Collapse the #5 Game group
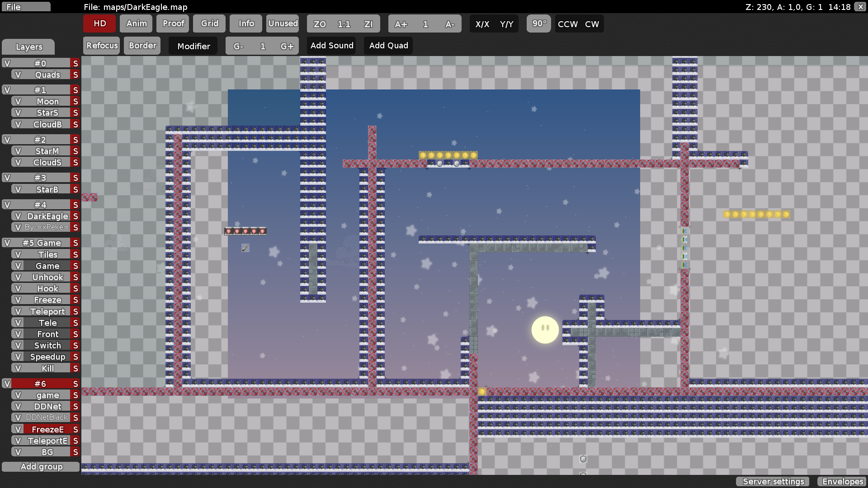Image resolution: width=868 pixels, height=488 pixels. (x=42, y=243)
